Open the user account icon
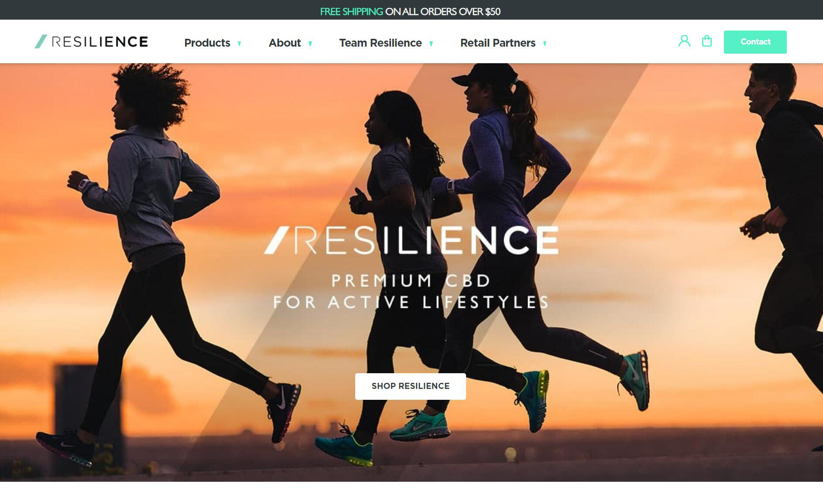This screenshot has width=823, height=504. point(684,41)
